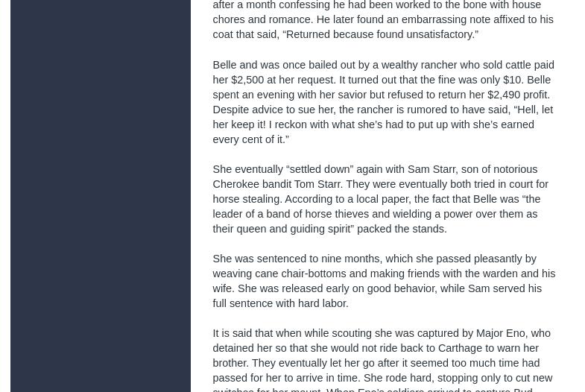Click the paragraph beginning "Belle and was once"
Screen dimensions: 585x392
tap(383, 102)
